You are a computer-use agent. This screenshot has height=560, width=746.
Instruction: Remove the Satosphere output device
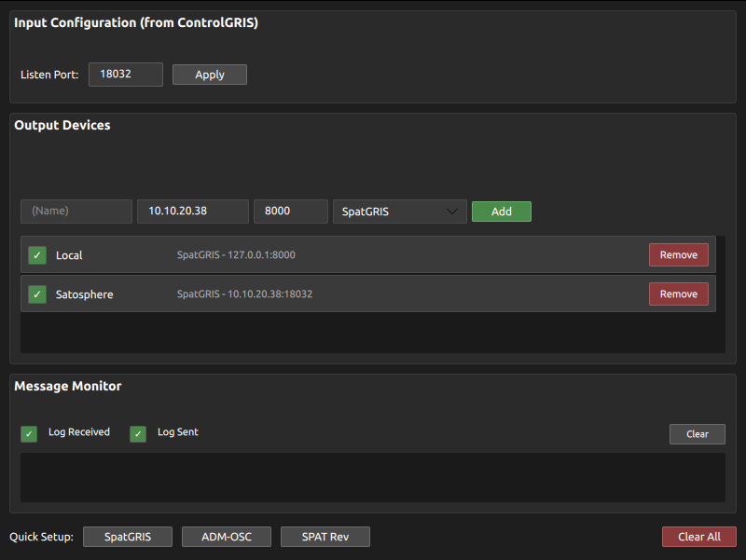click(x=678, y=294)
